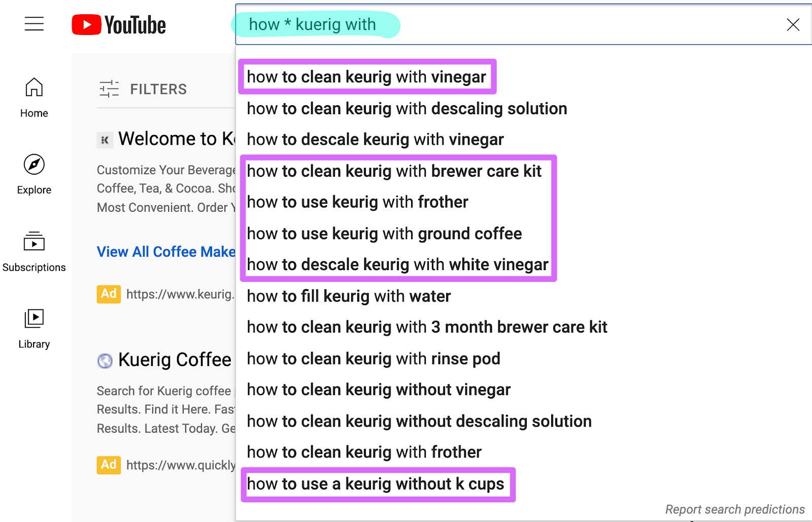Screen dimensions: 812x522
Task: Select 'how to fill keurig with water'
Action: [x=349, y=296]
